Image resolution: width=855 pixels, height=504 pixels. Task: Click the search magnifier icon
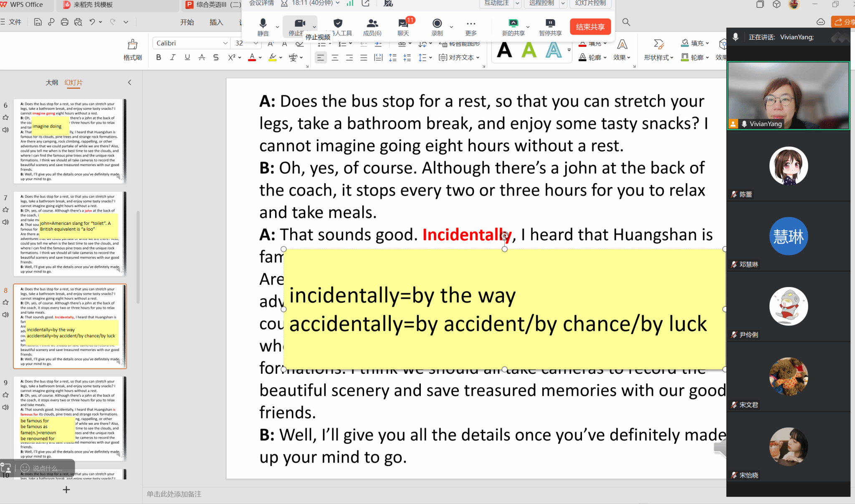(x=626, y=22)
